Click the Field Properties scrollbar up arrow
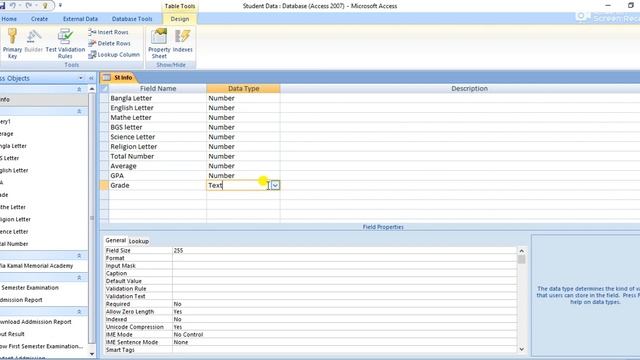Image resolution: width=640 pixels, height=360 pixels. tap(521, 251)
